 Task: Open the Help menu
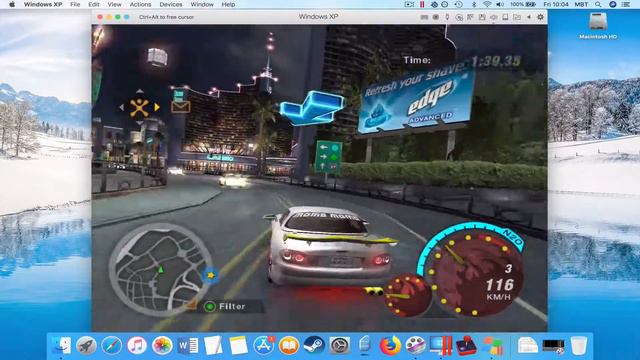coord(228,4)
